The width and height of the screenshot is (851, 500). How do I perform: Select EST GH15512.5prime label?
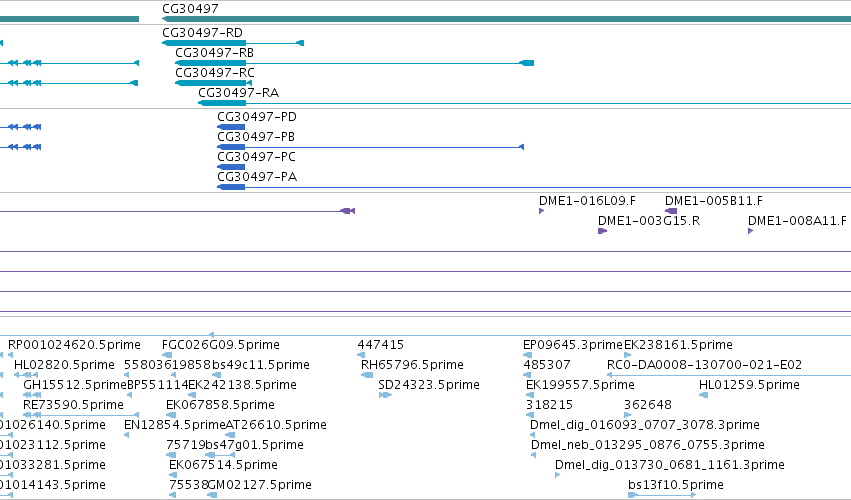click(75, 385)
